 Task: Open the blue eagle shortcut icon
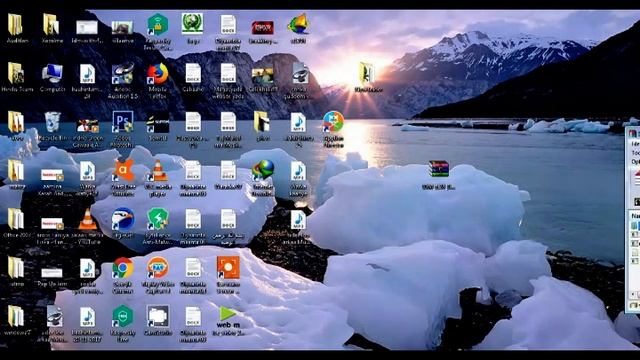click(x=122, y=220)
